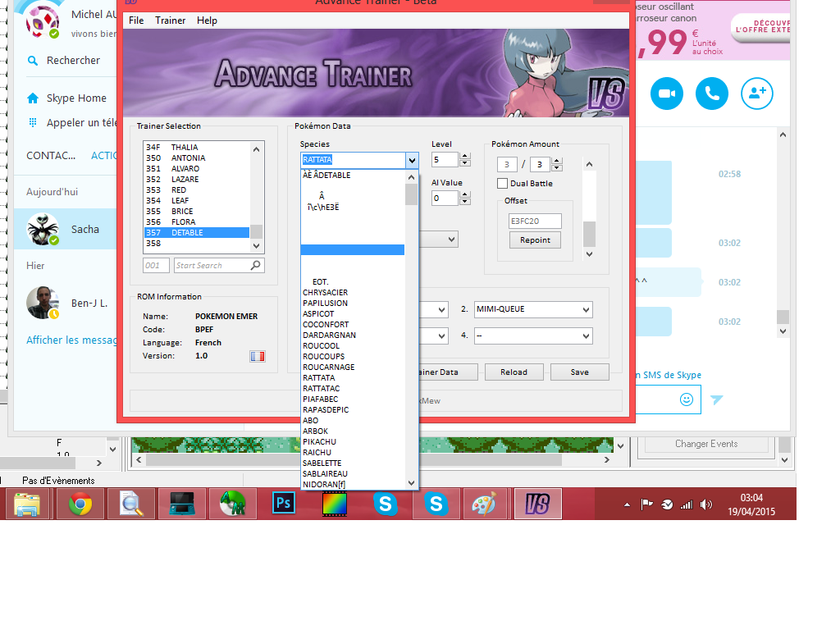
Task: Click the Skype Home house icon
Action: (33, 98)
